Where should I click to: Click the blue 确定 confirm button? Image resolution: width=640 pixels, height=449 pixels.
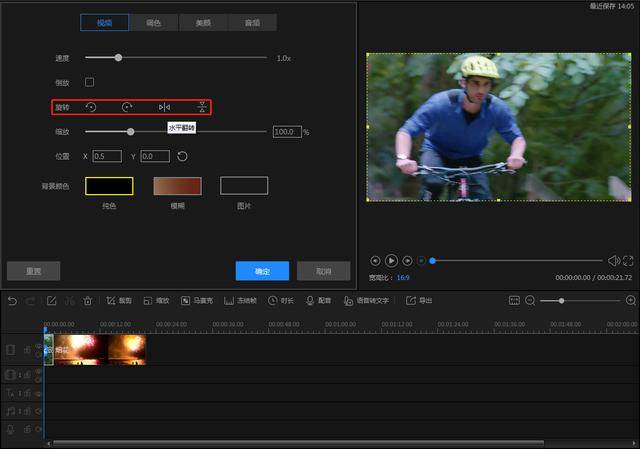pos(262,271)
